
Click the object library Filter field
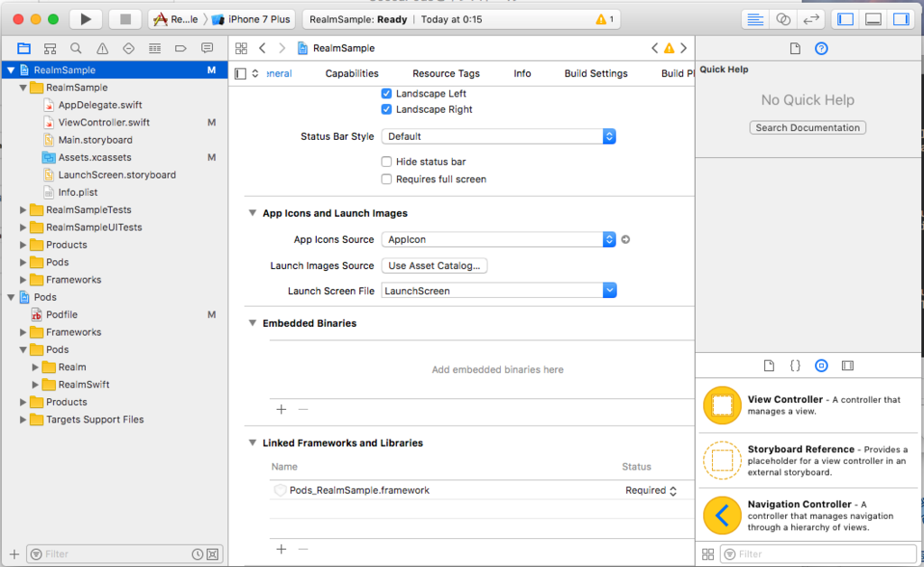coord(818,554)
